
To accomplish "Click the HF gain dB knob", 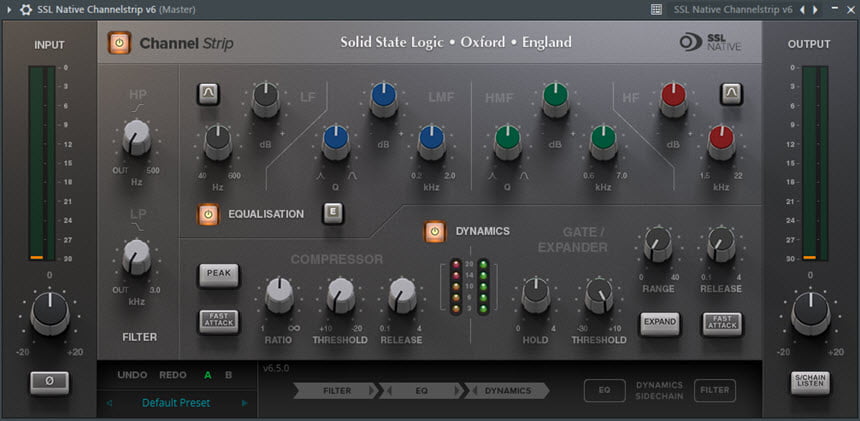I will 674,99.
